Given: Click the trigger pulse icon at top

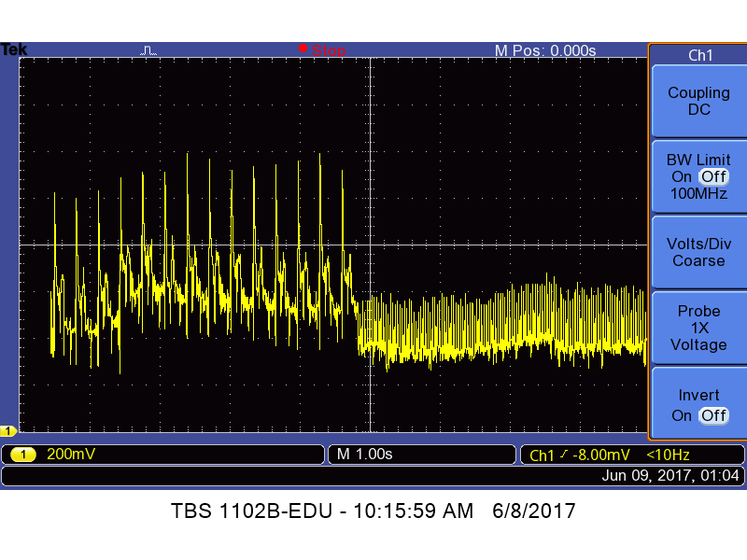Looking at the screenshot, I should 148,50.
